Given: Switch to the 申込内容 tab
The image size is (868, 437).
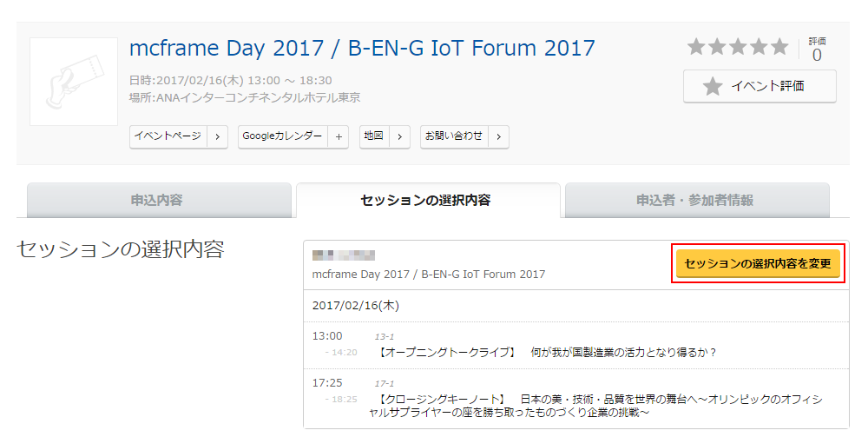Looking at the screenshot, I should coord(159,201).
